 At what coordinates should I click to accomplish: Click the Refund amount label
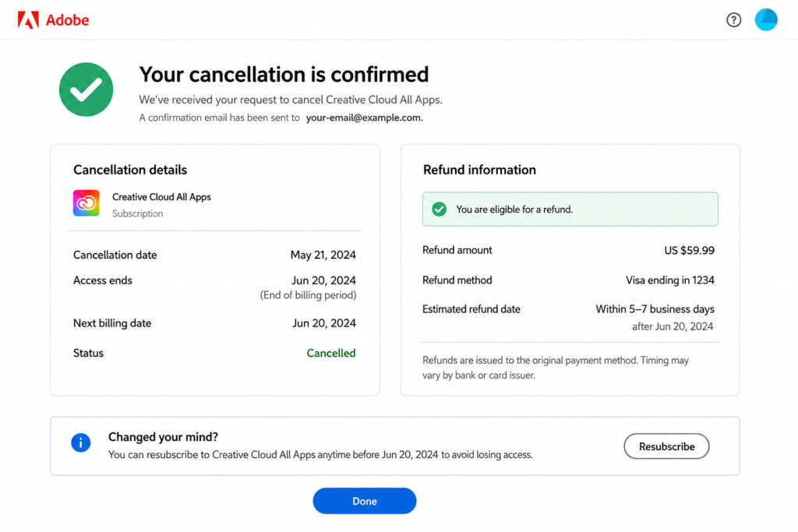click(x=457, y=250)
